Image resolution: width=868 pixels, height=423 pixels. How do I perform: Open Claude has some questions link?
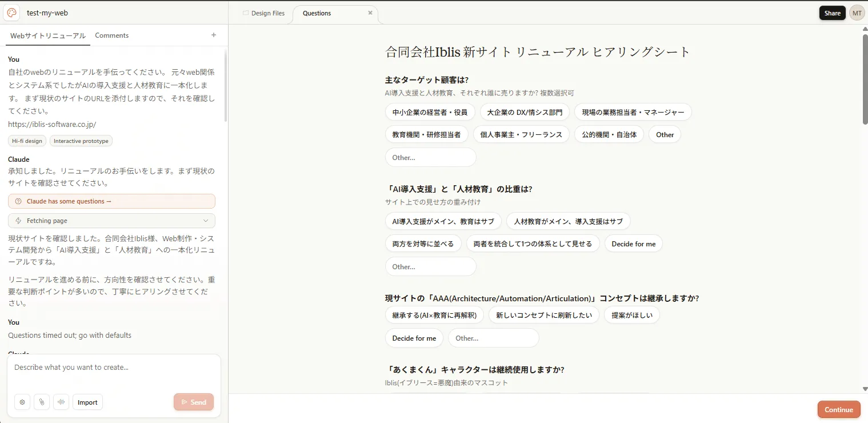tap(111, 201)
